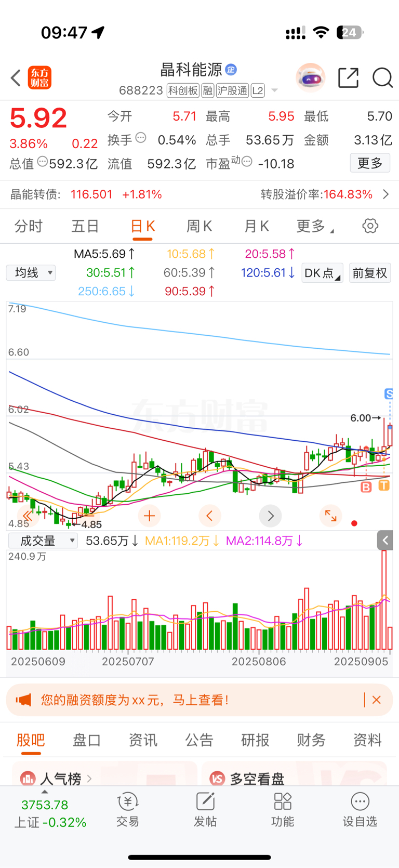Image resolution: width=399 pixels, height=868 pixels.
Task: Open 交易 from the bottom bar
Action: pyautogui.click(x=127, y=811)
